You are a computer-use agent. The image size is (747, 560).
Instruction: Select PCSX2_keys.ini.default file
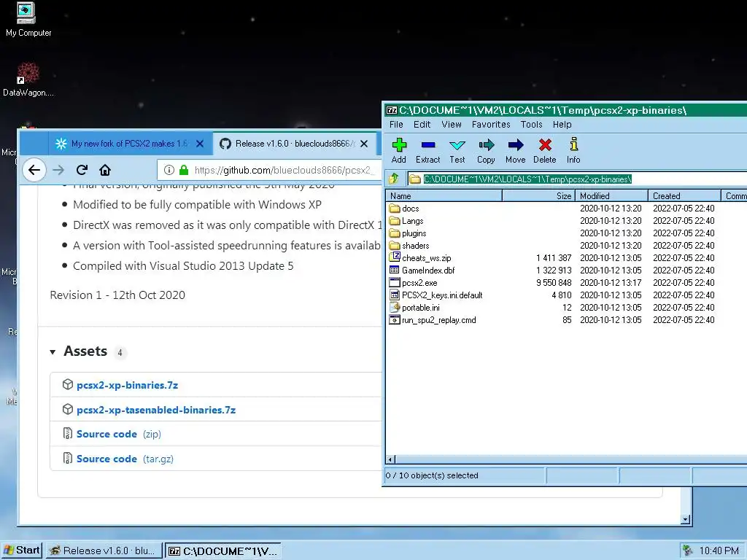pyautogui.click(x=436, y=295)
